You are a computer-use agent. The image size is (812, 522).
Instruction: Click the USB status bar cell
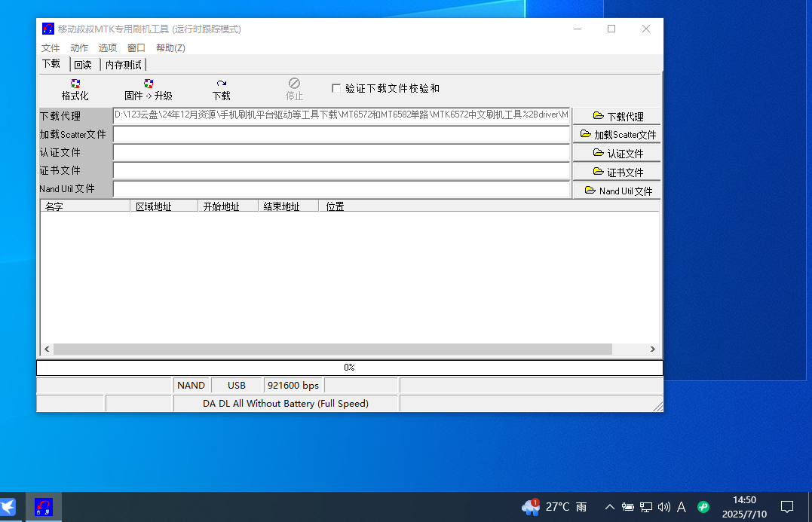[237, 386]
